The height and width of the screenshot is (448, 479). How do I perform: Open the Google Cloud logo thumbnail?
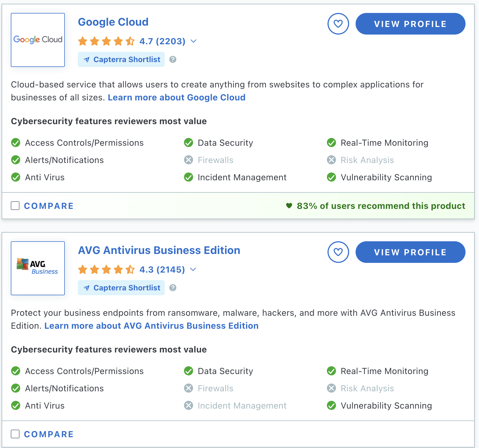pos(38,40)
